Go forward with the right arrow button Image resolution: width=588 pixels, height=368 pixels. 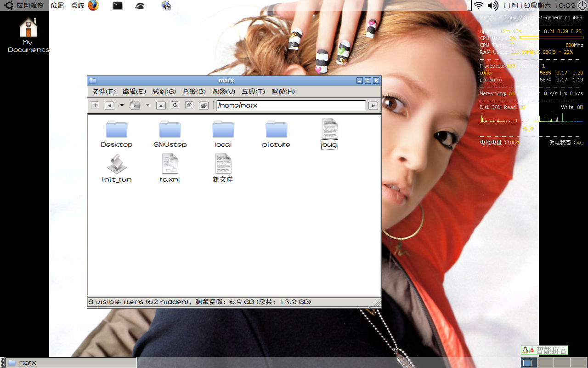tap(135, 105)
